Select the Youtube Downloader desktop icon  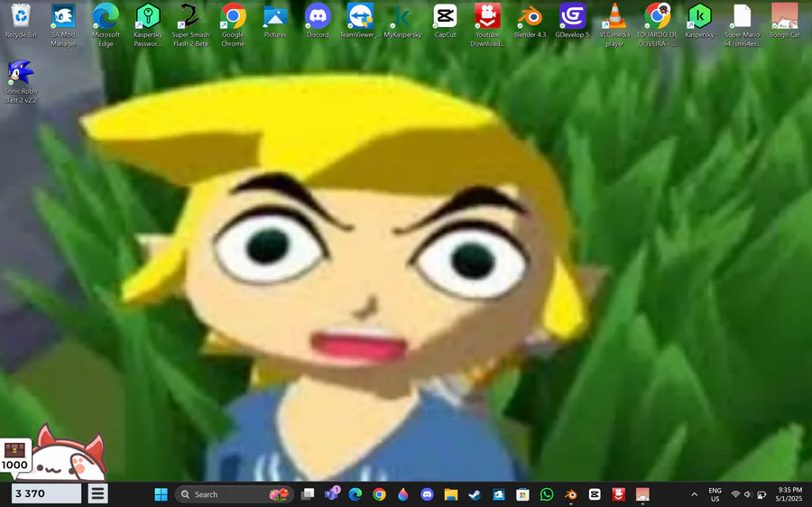487,25
